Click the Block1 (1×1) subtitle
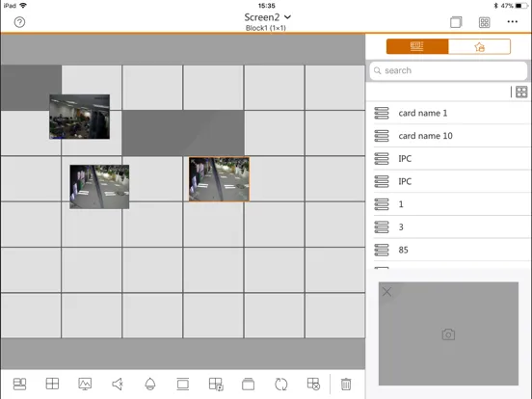This screenshot has height=399, width=532. pyautogui.click(x=266, y=28)
